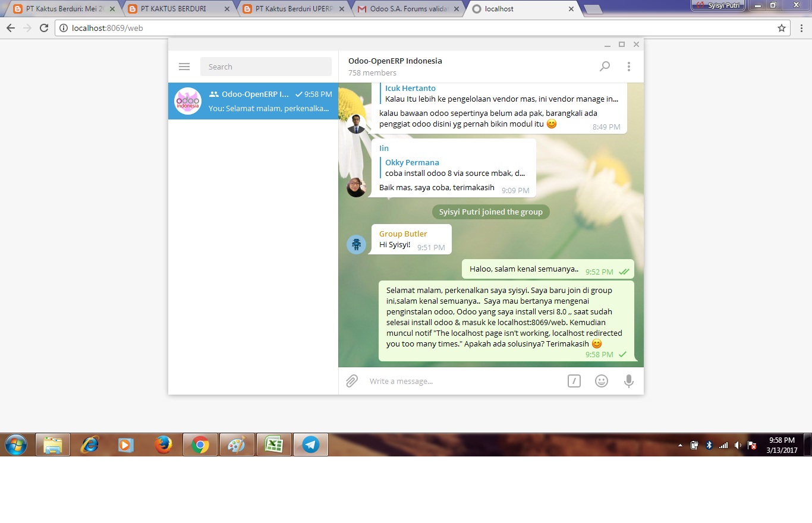Click the 'Haloo, salam kenal semuanya..' message
Screen dimensions: 812x523
pos(548,269)
